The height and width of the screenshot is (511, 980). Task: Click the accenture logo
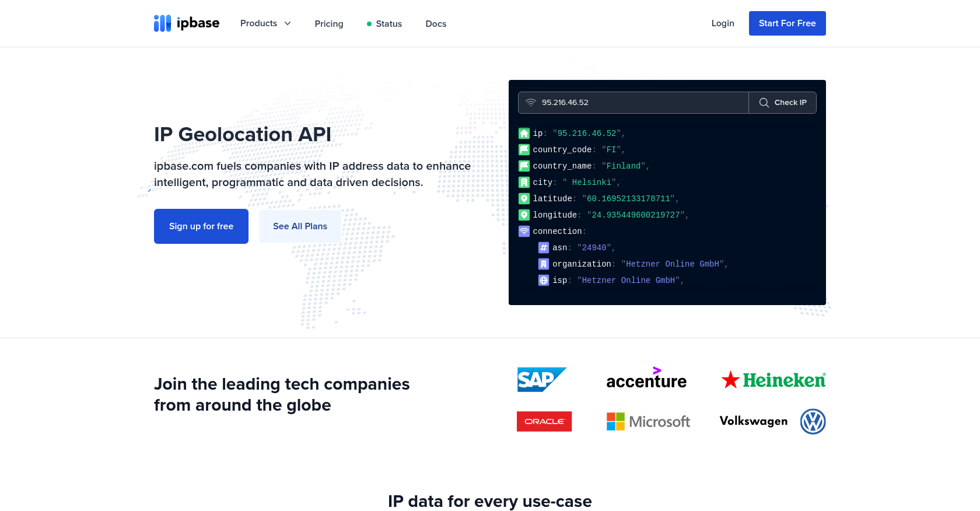646,378
